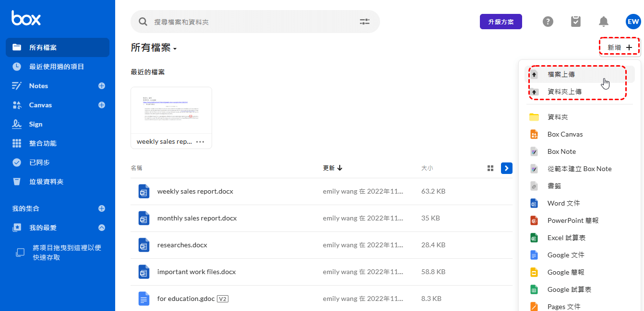
Task: Open the notifications bell
Action: click(x=604, y=22)
